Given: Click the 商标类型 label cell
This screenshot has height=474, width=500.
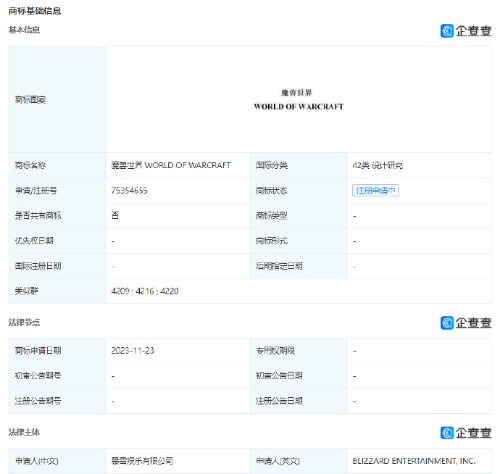Looking at the screenshot, I should [x=298, y=216].
